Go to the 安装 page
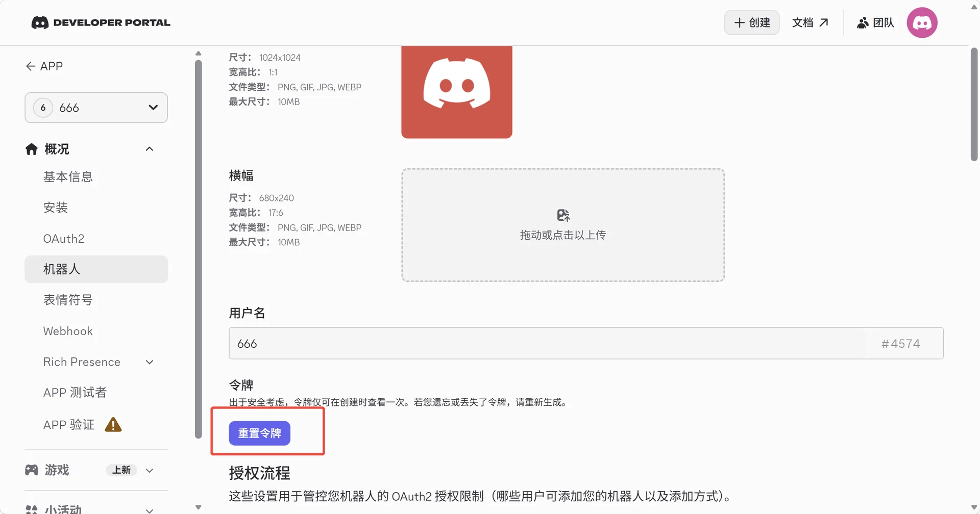The height and width of the screenshot is (514, 980). click(x=56, y=208)
